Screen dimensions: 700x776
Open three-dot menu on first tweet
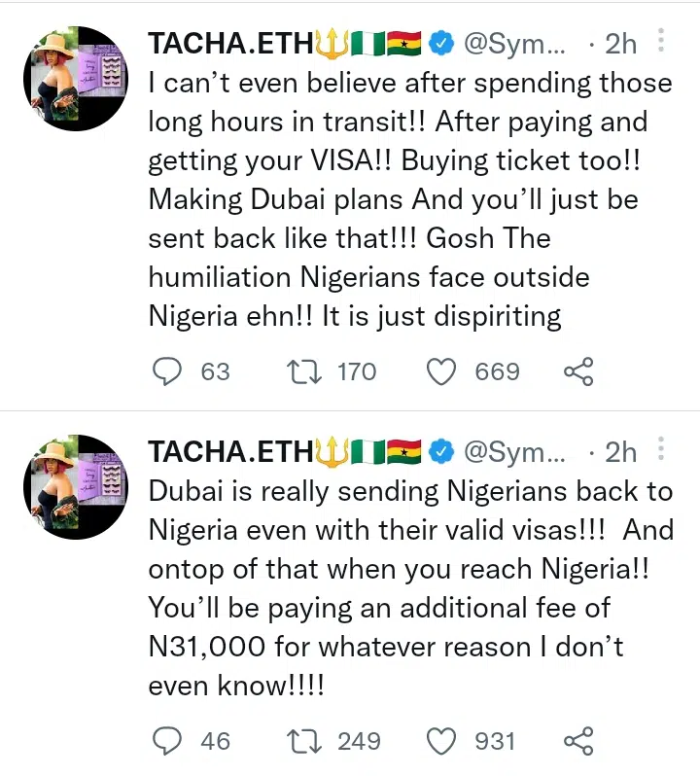tap(662, 42)
